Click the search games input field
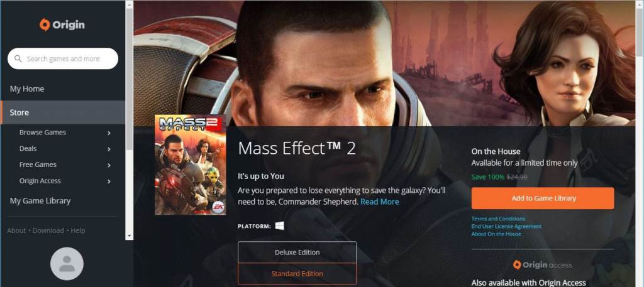The width and height of the screenshot is (644, 287). [63, 58]
